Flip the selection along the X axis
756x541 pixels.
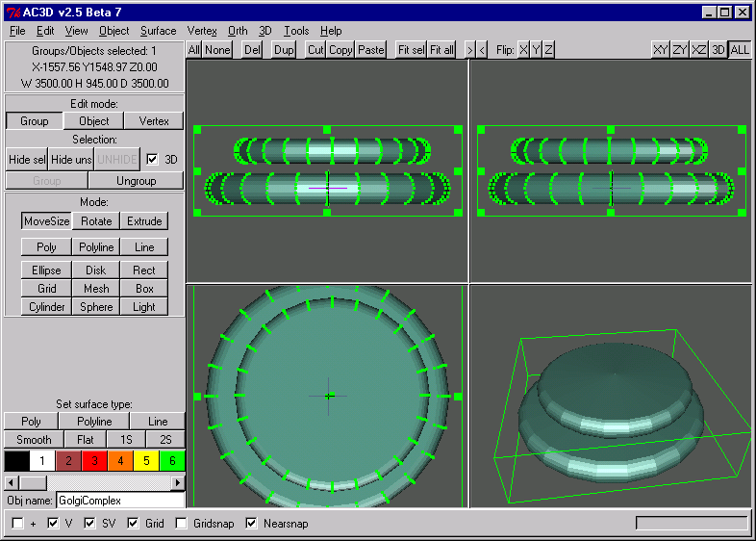[523, 49]
